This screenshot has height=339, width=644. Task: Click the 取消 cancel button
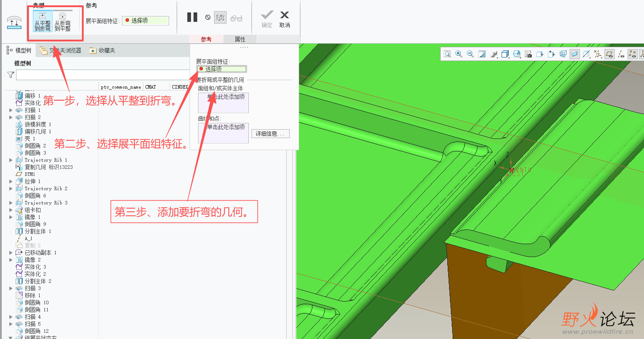285,20
